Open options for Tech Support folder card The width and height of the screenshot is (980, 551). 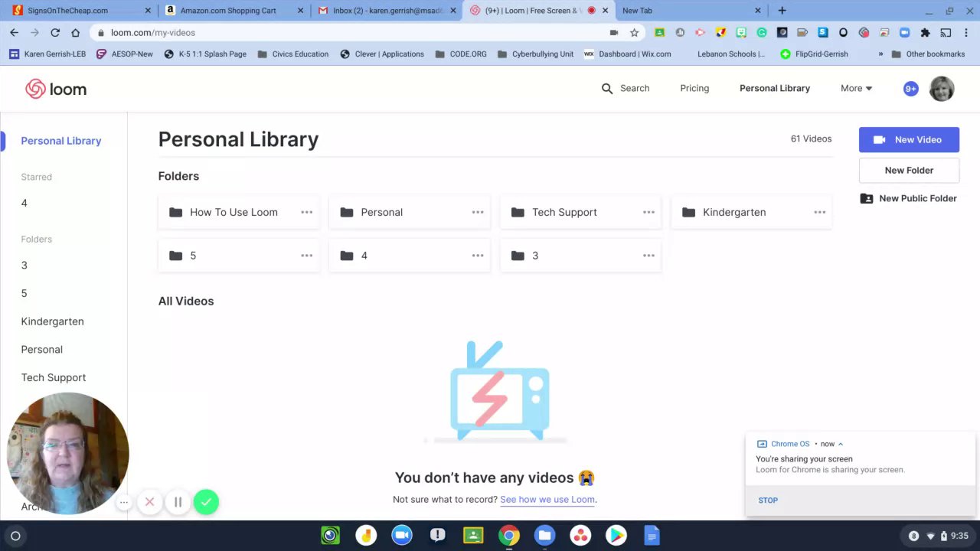[648, 212]
